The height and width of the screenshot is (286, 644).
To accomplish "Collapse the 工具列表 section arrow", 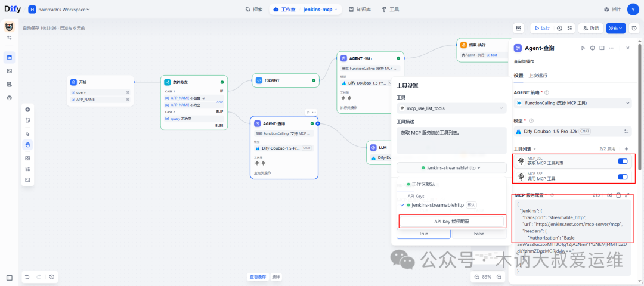I will pyautogui.click(x=535, y=148).
